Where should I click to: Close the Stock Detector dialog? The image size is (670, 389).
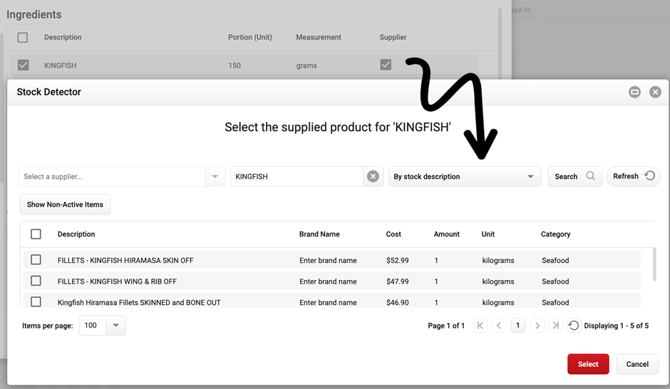(x=655, y=92)
